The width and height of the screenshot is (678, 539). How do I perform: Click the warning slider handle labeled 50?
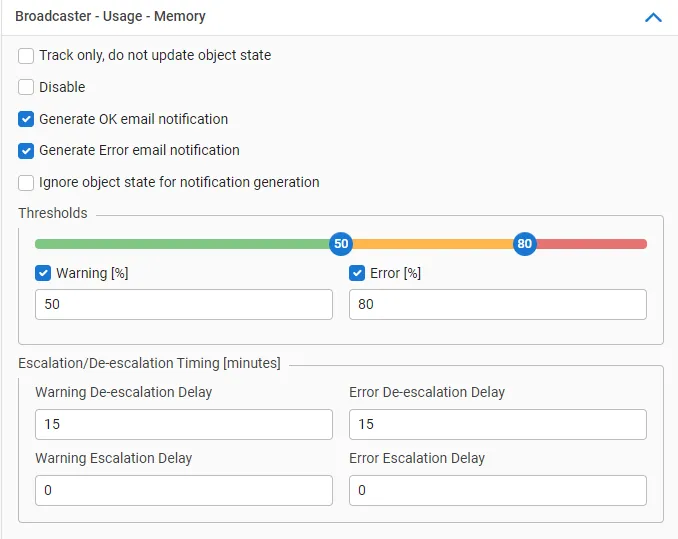pos(341,244)
